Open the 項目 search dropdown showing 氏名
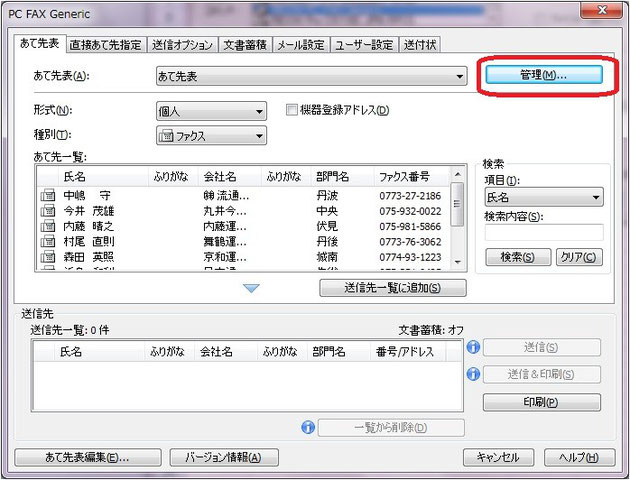This screenshot has width=630, height=480. pyautogui.click(x=544, y=197)
